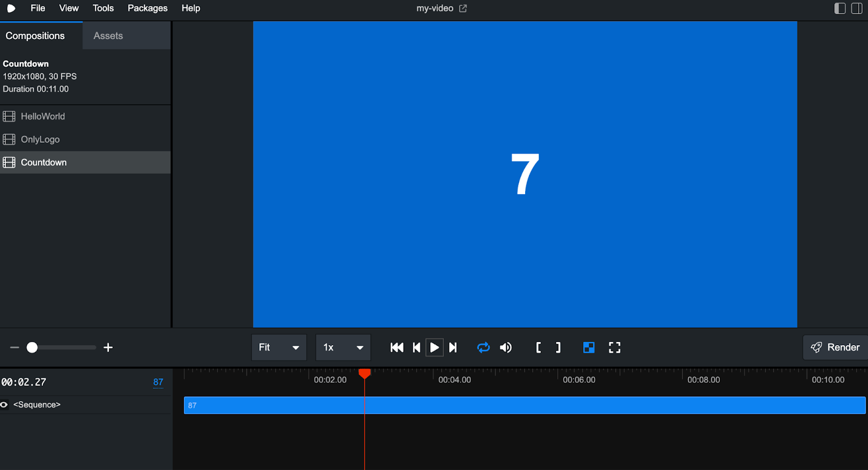The height and width of the screenshot is (470, 868).
Task: Set the out-point marker bracket
Action: (558, 347)
